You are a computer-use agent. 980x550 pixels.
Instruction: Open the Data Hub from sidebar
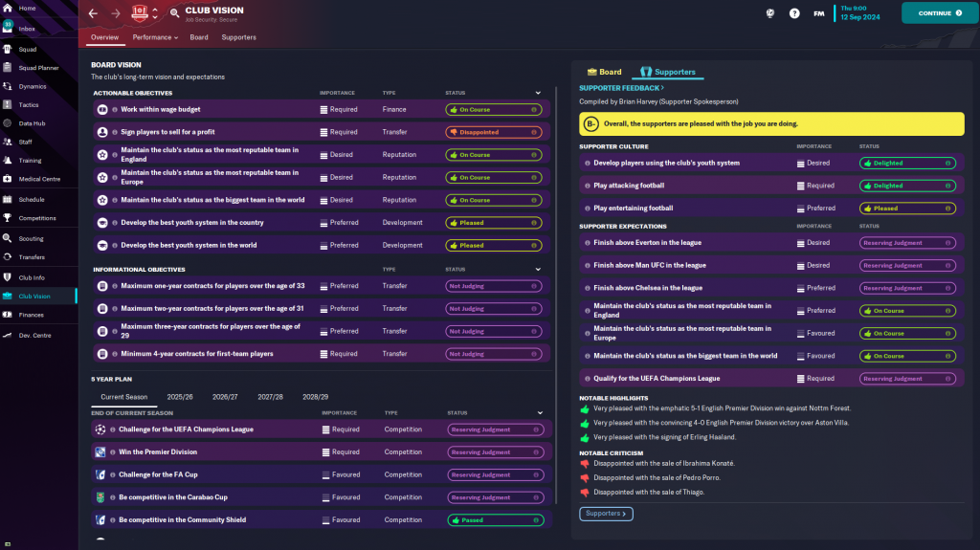pos(32,123)
